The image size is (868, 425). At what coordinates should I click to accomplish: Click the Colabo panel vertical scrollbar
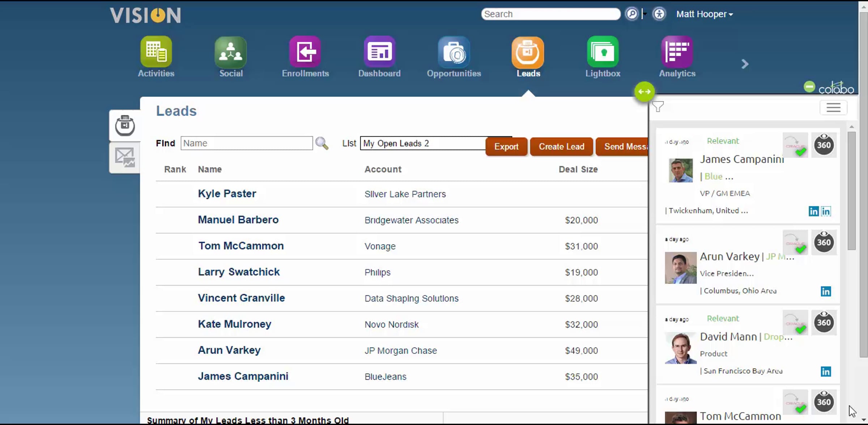click(x=852, y=191)
